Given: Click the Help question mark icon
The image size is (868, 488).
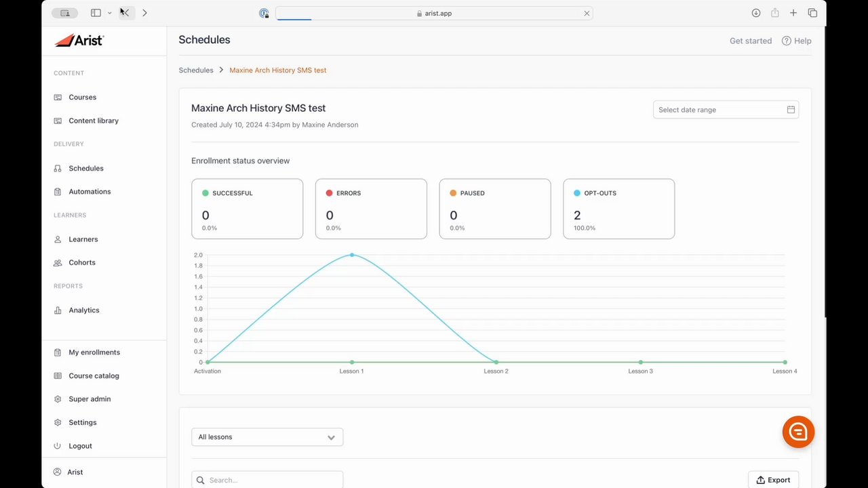Looking at the screenshot, I should click(787, 41).
